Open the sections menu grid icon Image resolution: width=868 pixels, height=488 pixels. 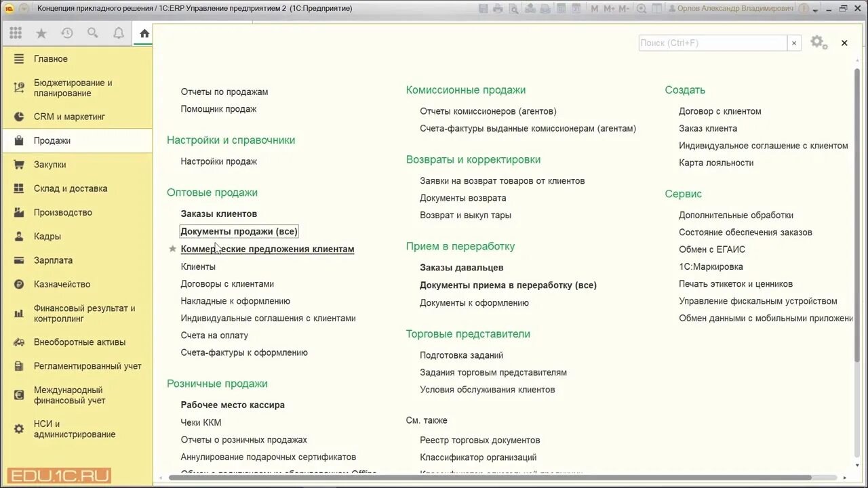(x=16, y=33)
